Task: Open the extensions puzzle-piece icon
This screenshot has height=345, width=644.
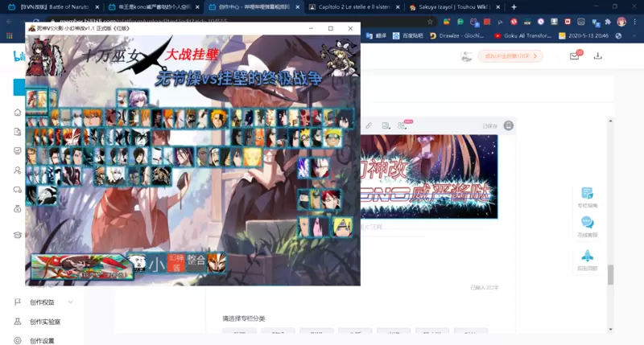Action: 608,22
